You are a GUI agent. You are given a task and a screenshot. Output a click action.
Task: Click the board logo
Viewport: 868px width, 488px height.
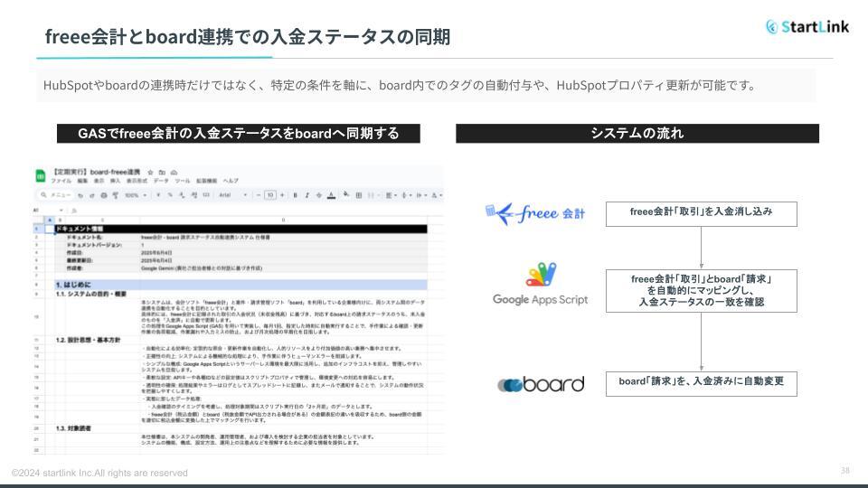541,384
